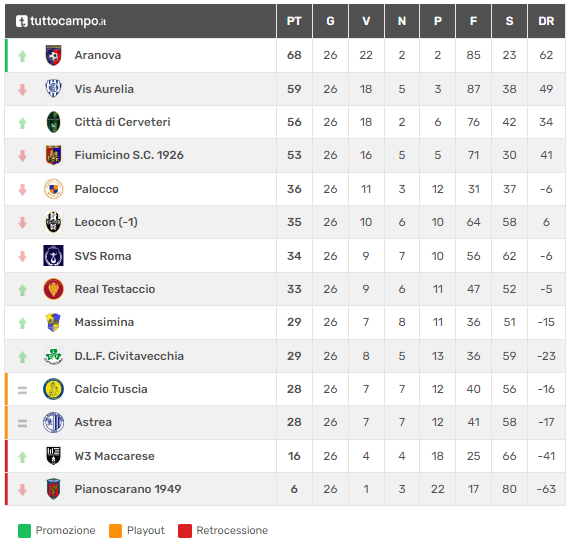
Task: Click the tuttocampo.it logo
Action: pyautogui.click(x=61, y=21)
